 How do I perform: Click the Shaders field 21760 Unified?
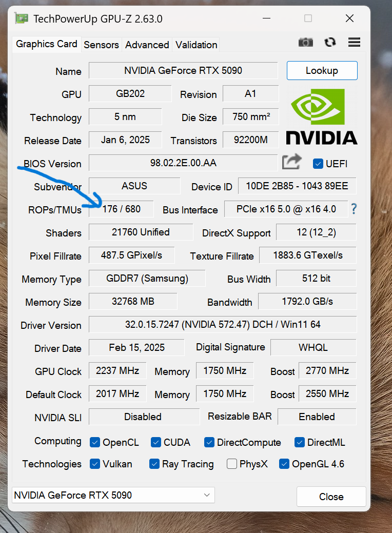pyautogui.click(x=141, y=232)
